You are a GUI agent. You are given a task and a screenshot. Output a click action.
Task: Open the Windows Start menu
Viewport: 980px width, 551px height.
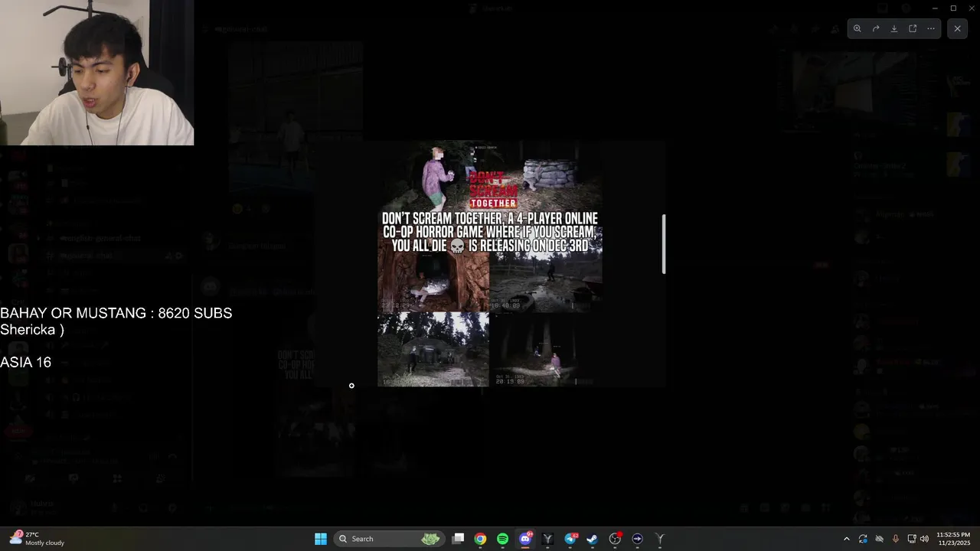pyautogui.click(x=321, y=539)
